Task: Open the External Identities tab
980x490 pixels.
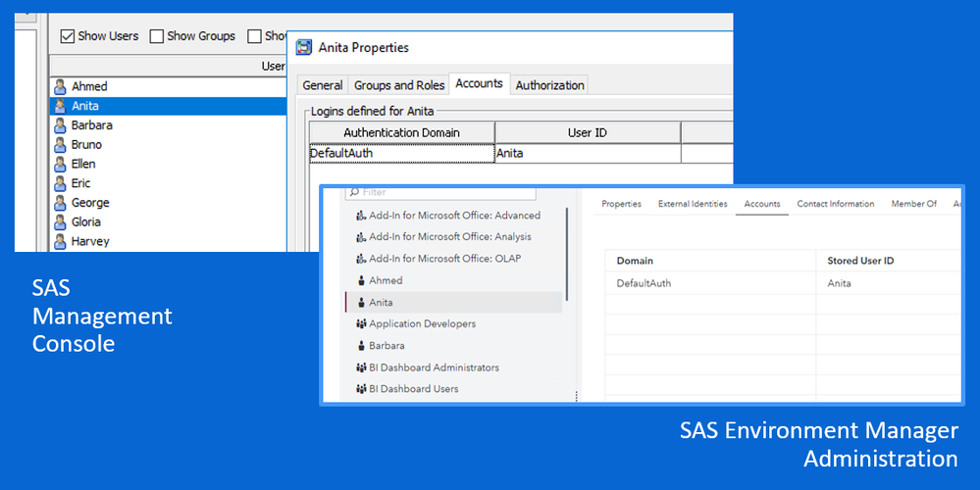Action: 693,204
